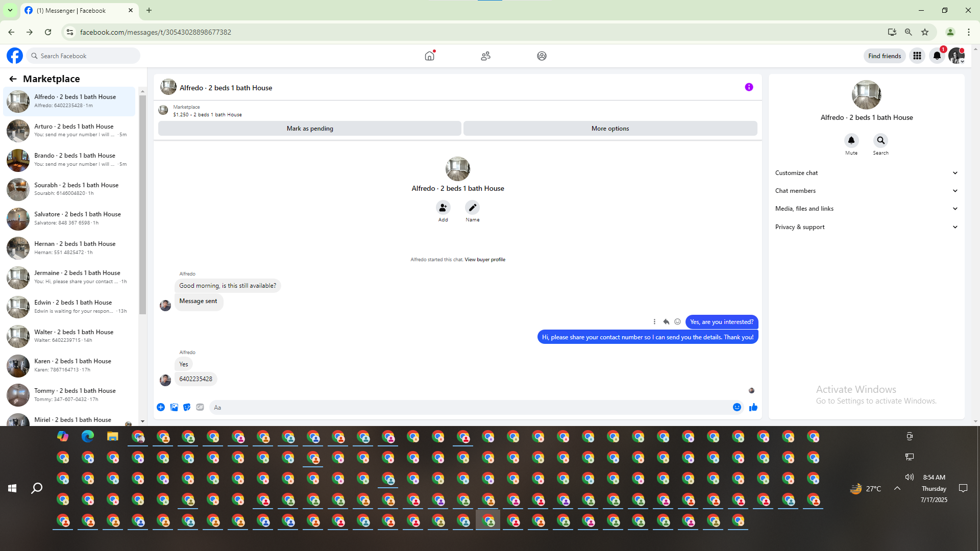
Task: Choose a GIF in the composer
Action: (x=200, y=407)
